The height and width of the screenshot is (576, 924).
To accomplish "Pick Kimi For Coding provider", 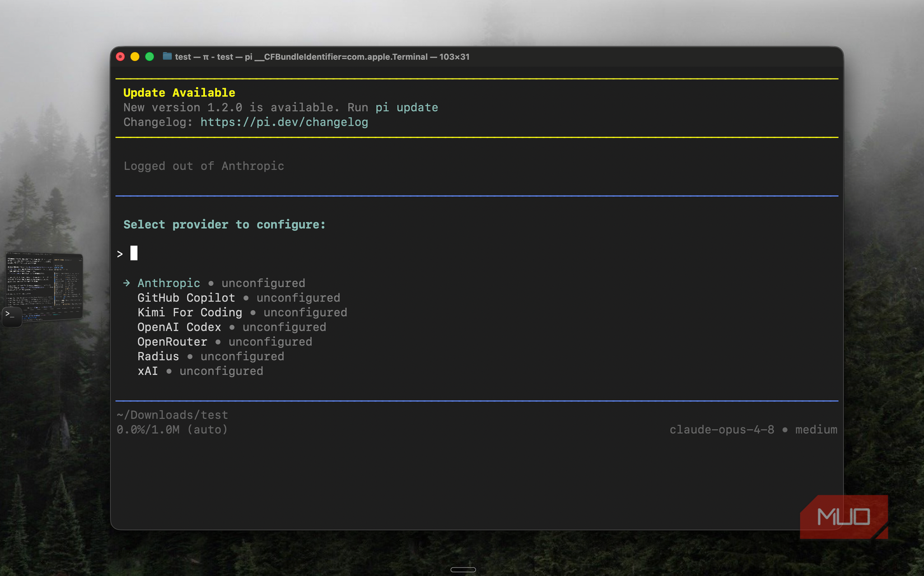I will [x=242, y=312].
